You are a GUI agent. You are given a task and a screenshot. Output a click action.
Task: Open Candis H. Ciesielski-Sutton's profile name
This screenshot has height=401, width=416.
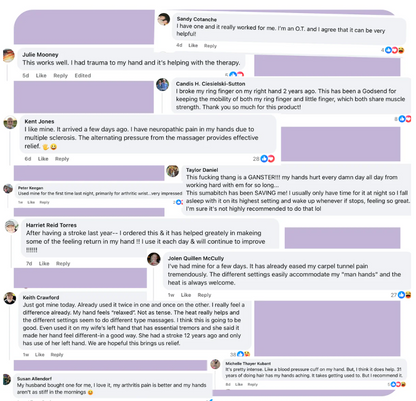pos(210,84)
